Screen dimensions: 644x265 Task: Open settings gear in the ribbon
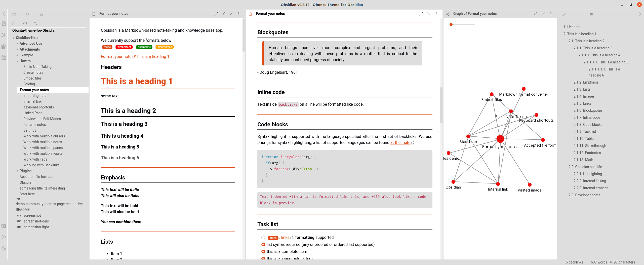[x=4, y=248]
